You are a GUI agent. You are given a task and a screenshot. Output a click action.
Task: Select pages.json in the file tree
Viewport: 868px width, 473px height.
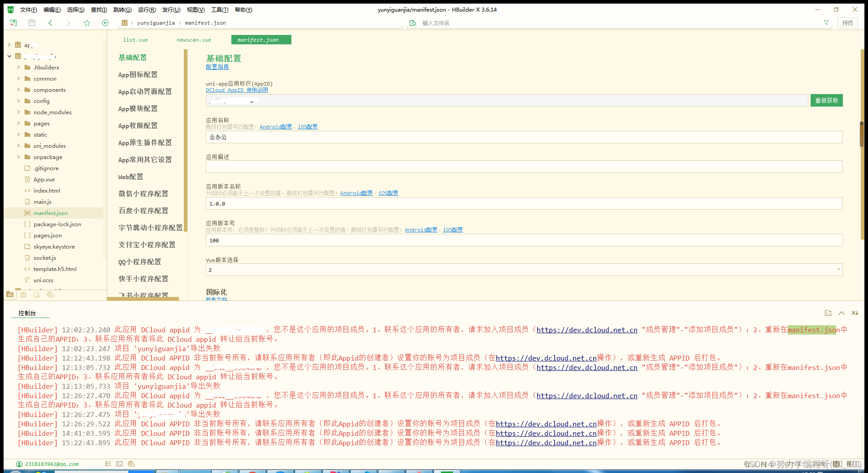click(48, 235)
